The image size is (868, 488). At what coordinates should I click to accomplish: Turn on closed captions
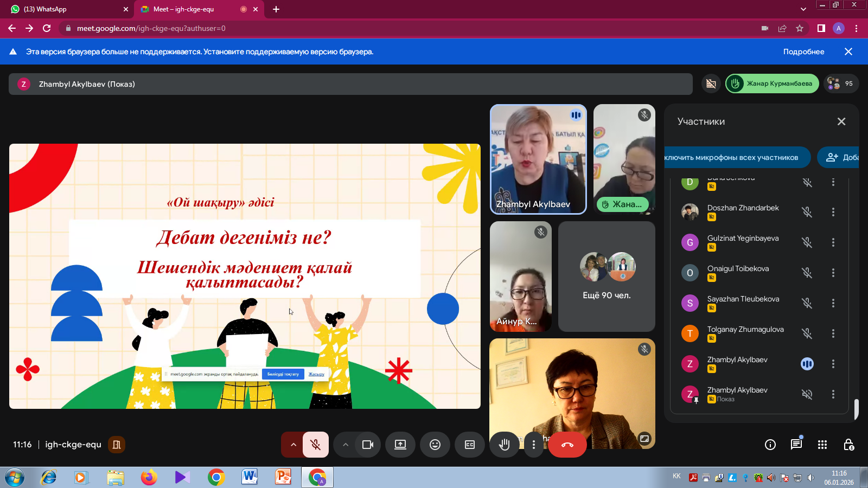(470, 445)
